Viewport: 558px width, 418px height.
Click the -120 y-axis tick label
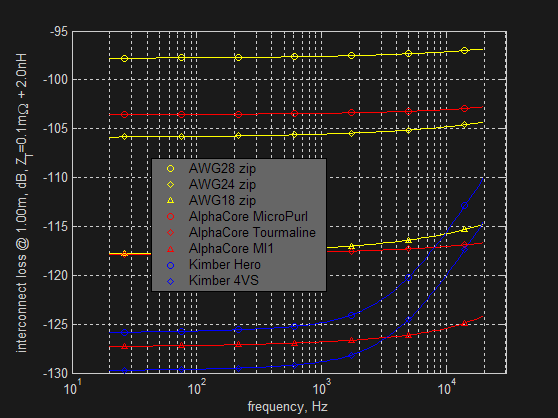pyautogui.click(x=55, y=275)
